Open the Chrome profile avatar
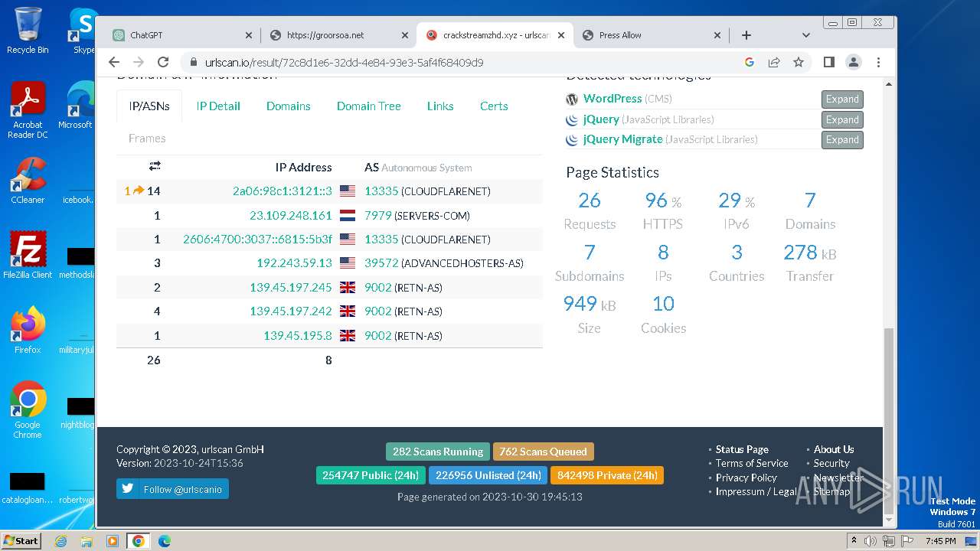This screenshot has width=980, height=551. pos(854,62)
